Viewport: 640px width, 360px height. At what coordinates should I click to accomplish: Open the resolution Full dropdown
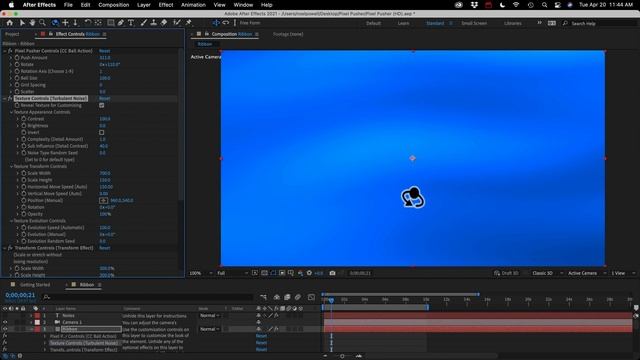[x=232, y=273]
